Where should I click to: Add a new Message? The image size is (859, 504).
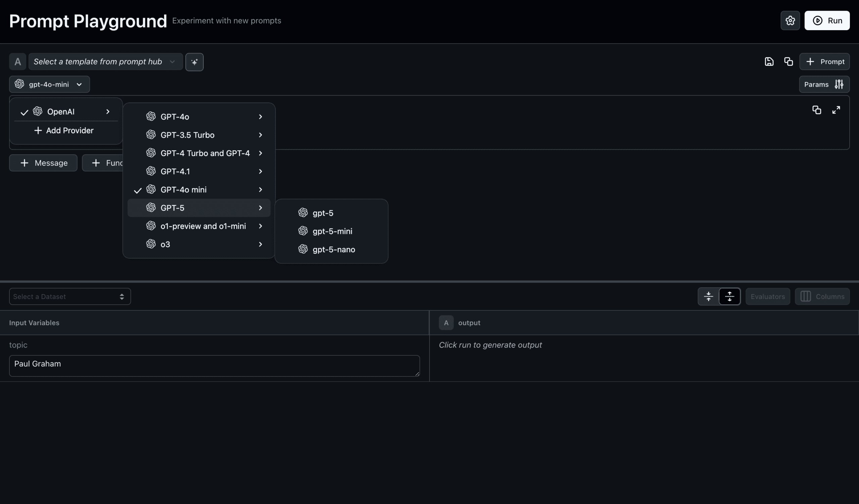click(43, 163)
